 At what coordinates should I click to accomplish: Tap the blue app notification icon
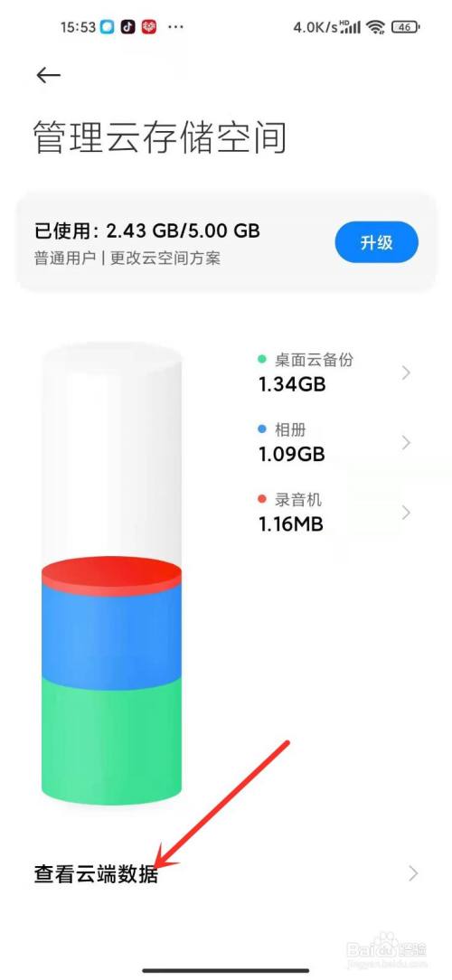pyautogui.click(x=108, y=27)
